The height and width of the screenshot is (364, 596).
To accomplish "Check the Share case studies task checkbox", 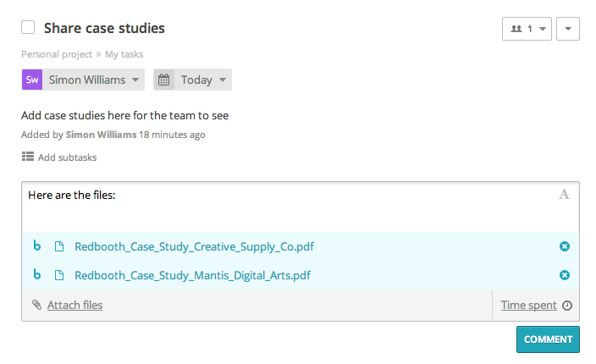I will click(x=28, y=28).
